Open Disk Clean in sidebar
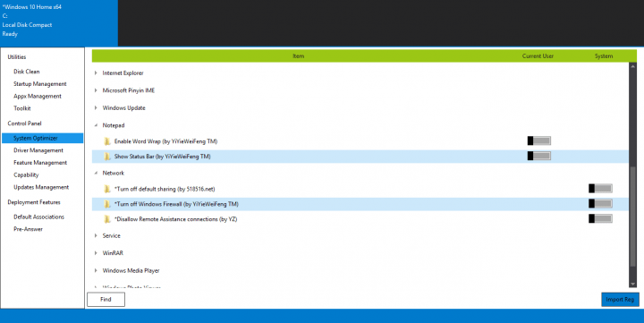644x323 pixels. click(27, 72)
